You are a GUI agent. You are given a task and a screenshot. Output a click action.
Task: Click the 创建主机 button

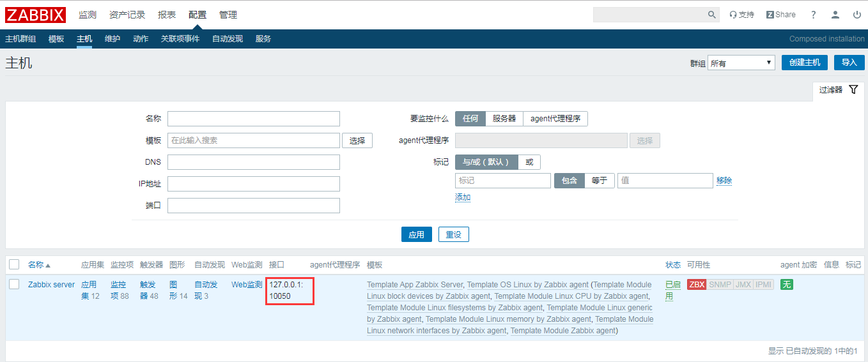[805, 63]
